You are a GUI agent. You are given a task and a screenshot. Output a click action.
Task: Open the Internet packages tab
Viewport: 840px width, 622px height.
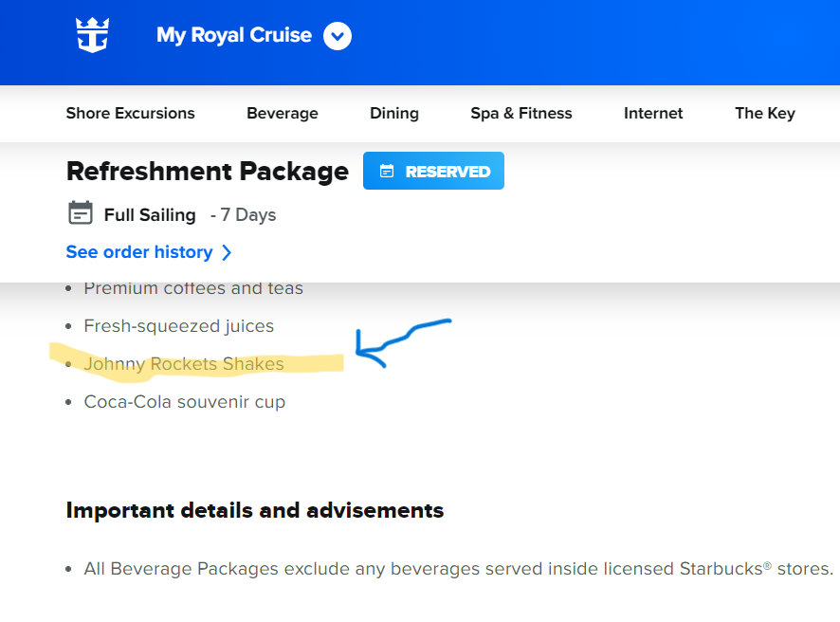click(x=653, y=114)
